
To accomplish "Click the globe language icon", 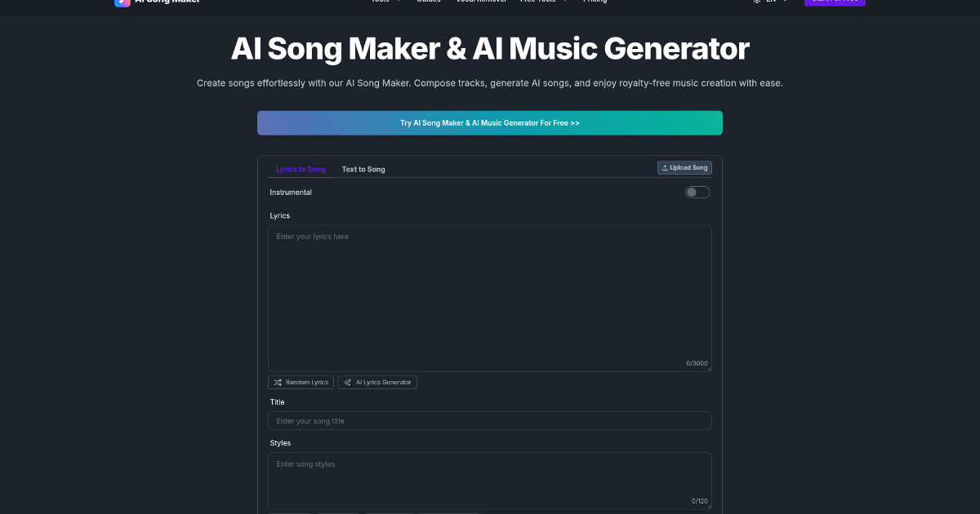I will (755, 2).
